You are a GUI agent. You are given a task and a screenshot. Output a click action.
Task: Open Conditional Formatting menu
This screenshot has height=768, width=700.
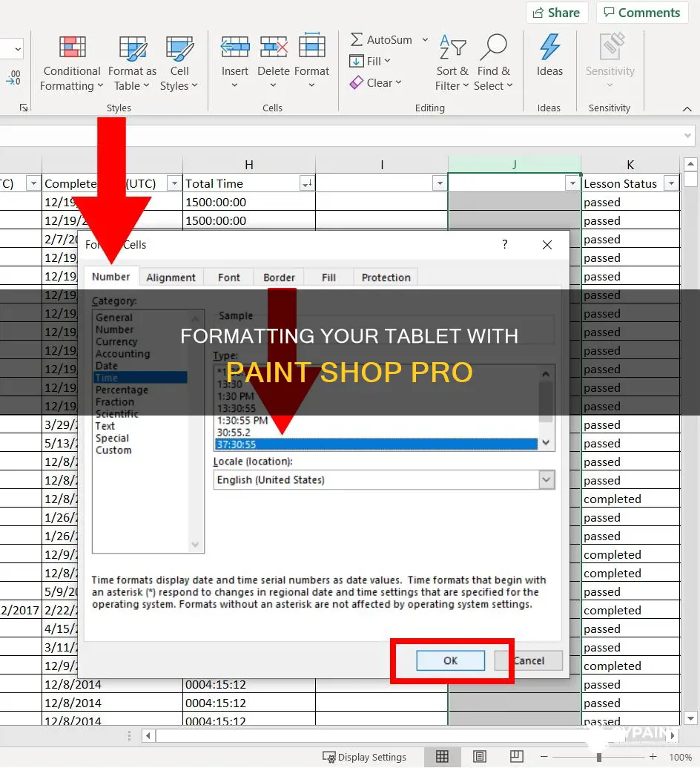[72, 64]
